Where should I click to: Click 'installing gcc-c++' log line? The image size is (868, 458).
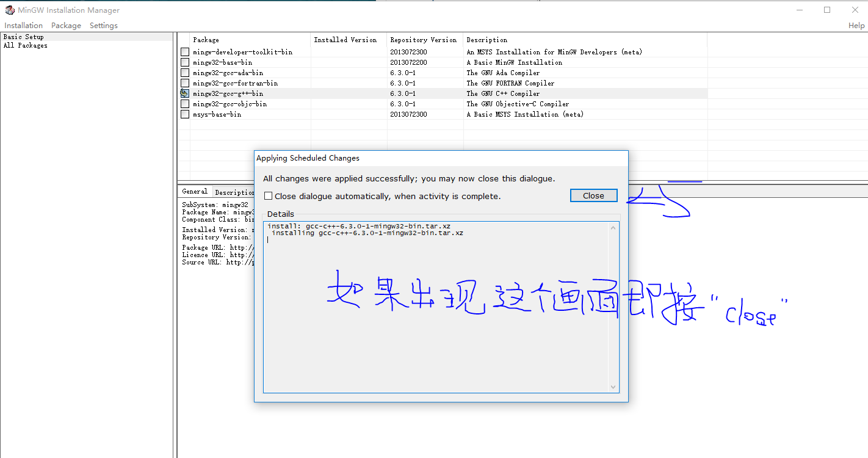click(x=367, y=233)
